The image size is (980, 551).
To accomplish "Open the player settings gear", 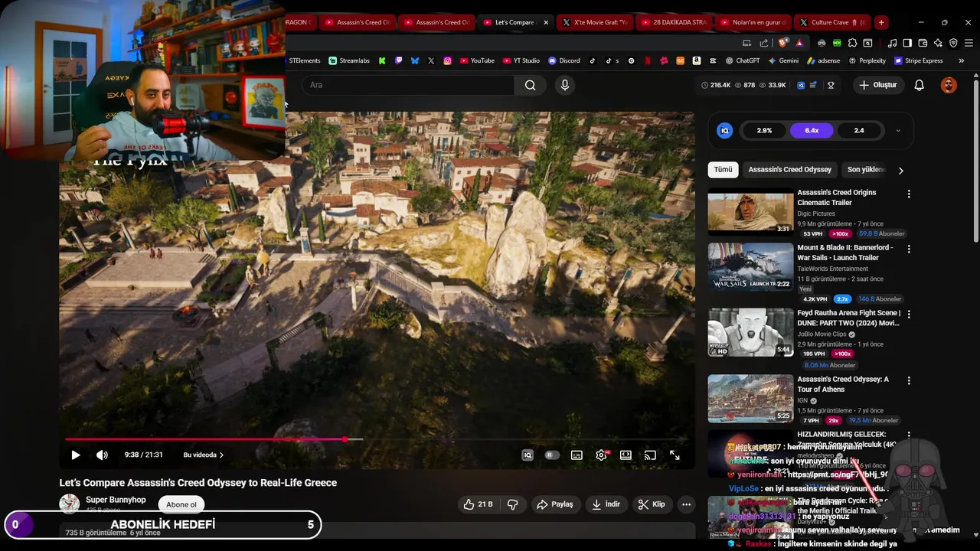I will (x=601, y=455).
